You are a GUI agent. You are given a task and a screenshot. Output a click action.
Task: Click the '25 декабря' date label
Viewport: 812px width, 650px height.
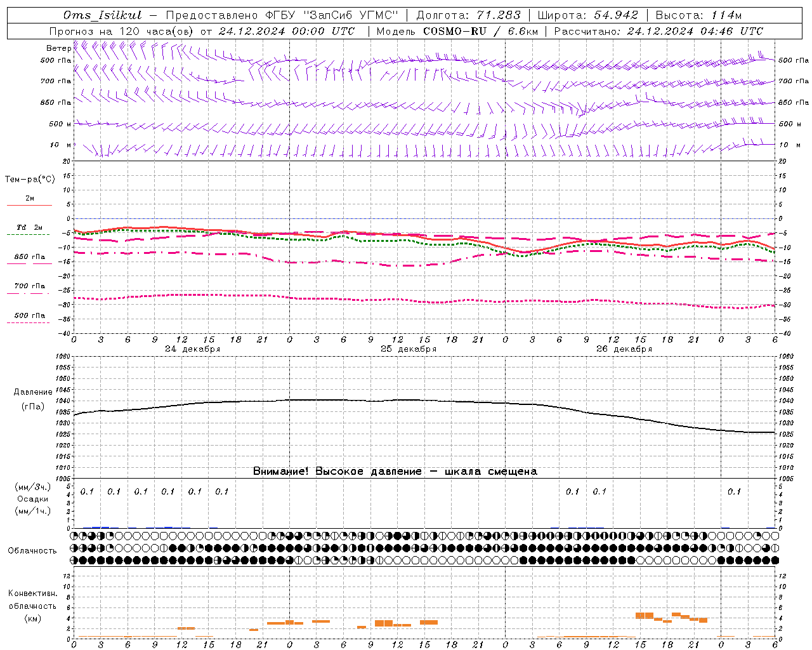click(x=409, y=349)
